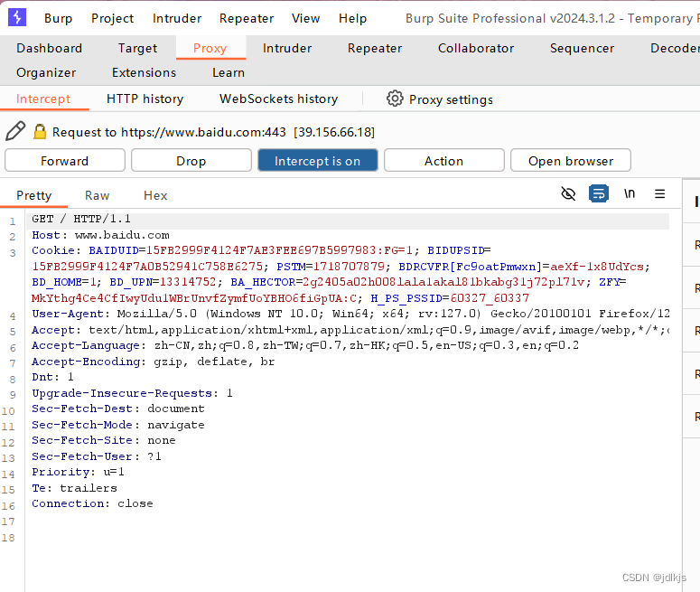700x592 pixels.
Task: Open the Project menu
Action: coord(112,18)
